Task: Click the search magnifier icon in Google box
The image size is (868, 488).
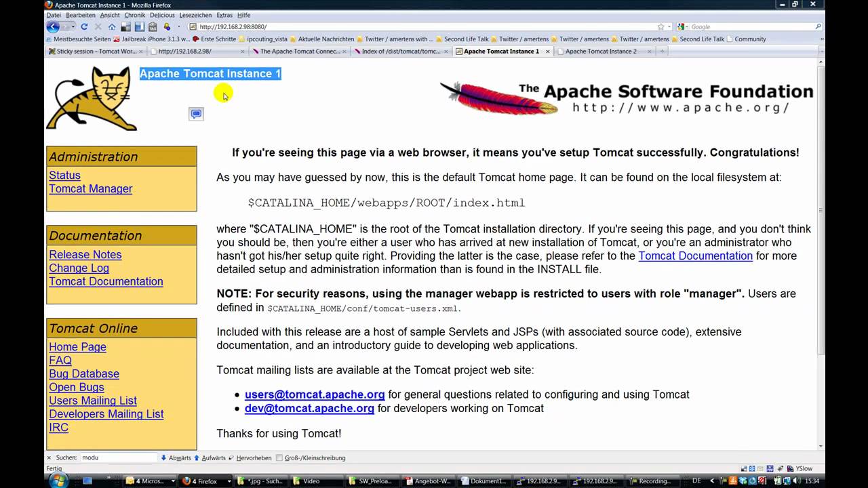Action: (818, 26)
